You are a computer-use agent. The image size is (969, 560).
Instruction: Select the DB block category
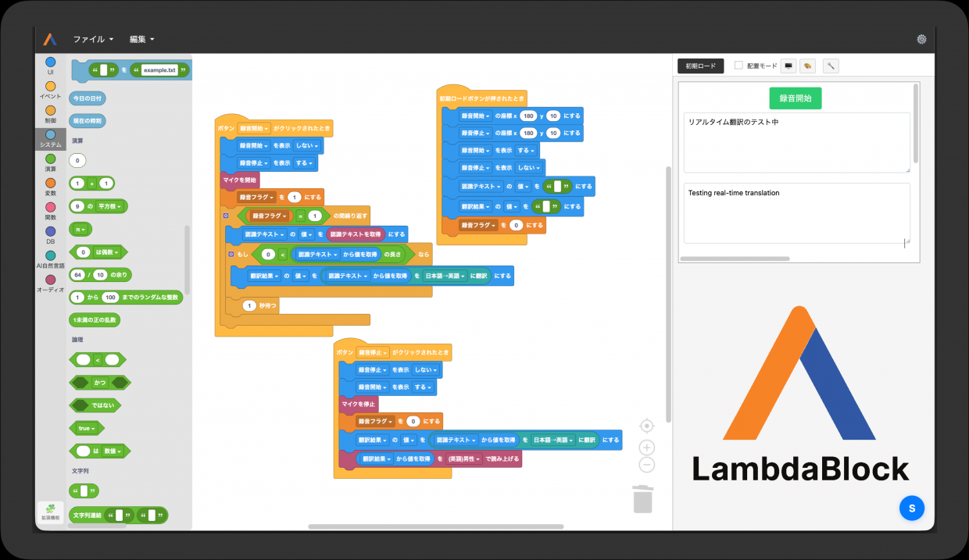51,236
